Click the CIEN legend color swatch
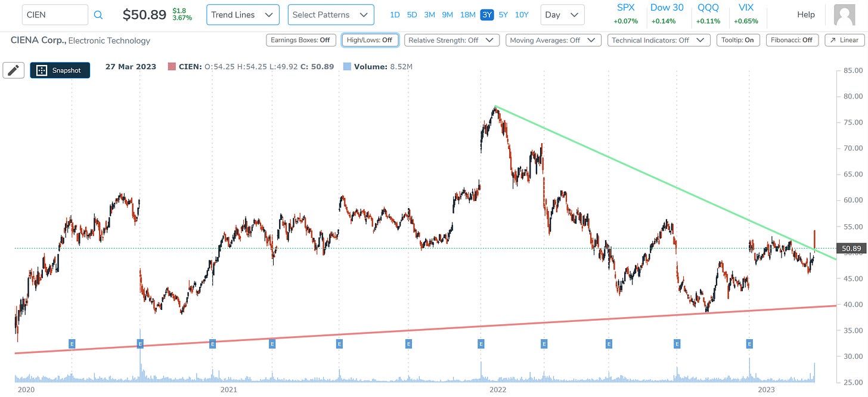 coord(172,67)
